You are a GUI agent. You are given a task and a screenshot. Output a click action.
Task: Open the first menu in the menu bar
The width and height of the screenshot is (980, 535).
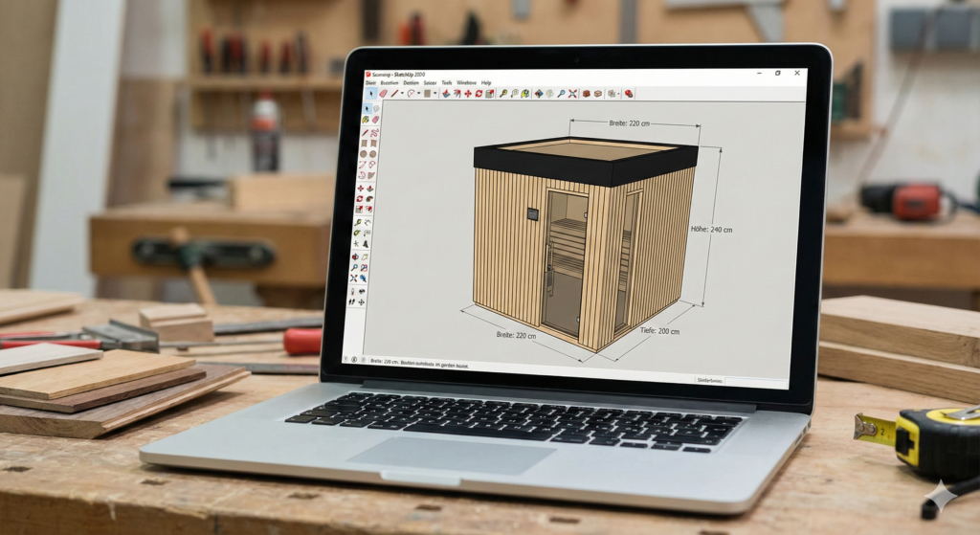370,82
